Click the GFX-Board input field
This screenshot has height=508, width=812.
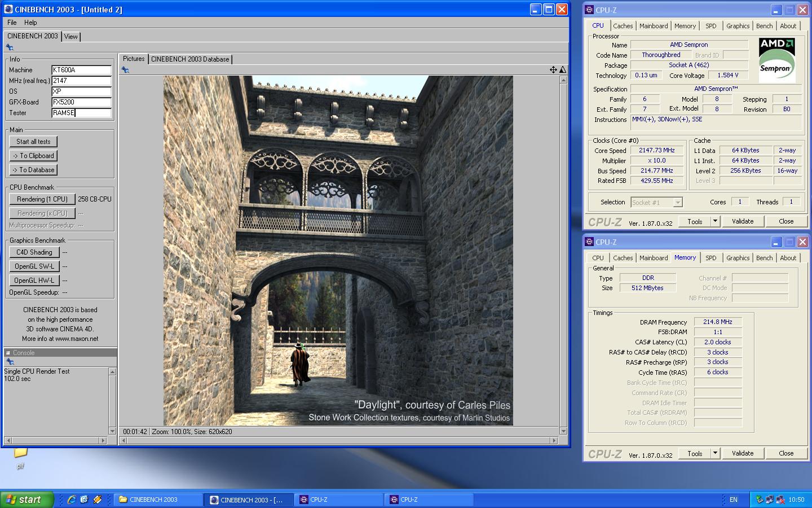(x=81, y=102)
